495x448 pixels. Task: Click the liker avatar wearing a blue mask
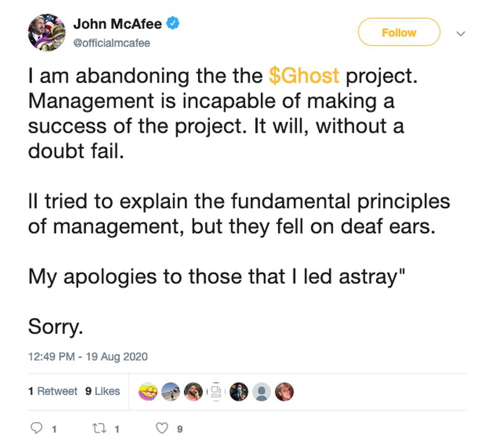tap(239, 391)
